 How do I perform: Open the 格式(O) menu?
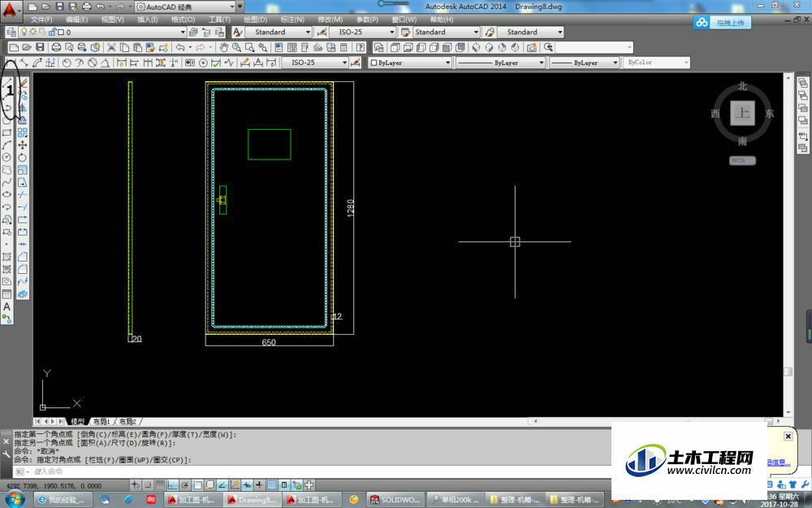[x=183, y=20]
